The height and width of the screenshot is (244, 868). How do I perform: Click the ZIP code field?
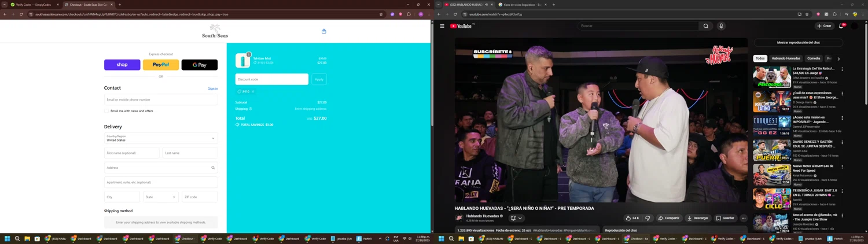200,197
